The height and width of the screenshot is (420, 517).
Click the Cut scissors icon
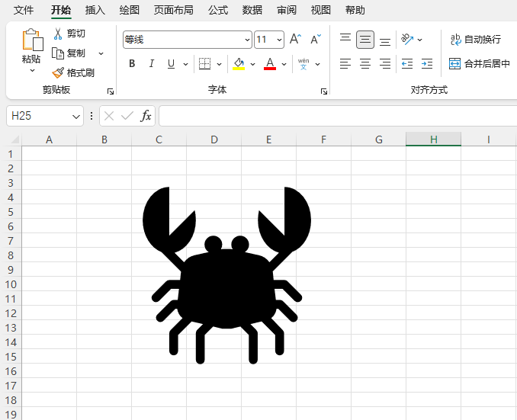(58, 34)
